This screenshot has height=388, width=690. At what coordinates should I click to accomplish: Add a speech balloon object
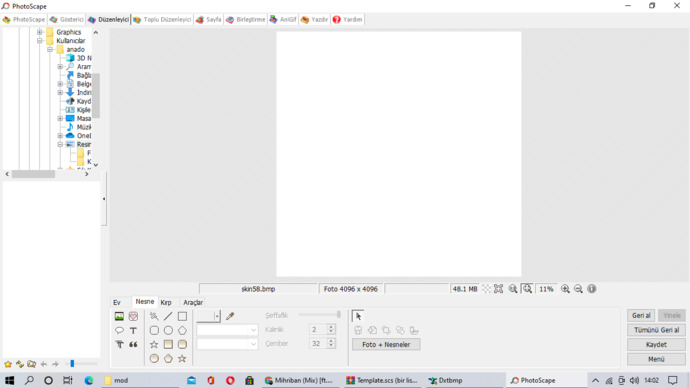[x=119, y=330]
